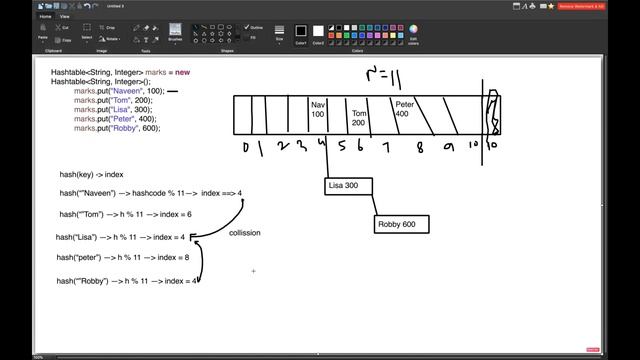Image resolution: width=640 pixels, height=360 pixels.
Task: Copy the current selection
Action: (x=63, y=40)
